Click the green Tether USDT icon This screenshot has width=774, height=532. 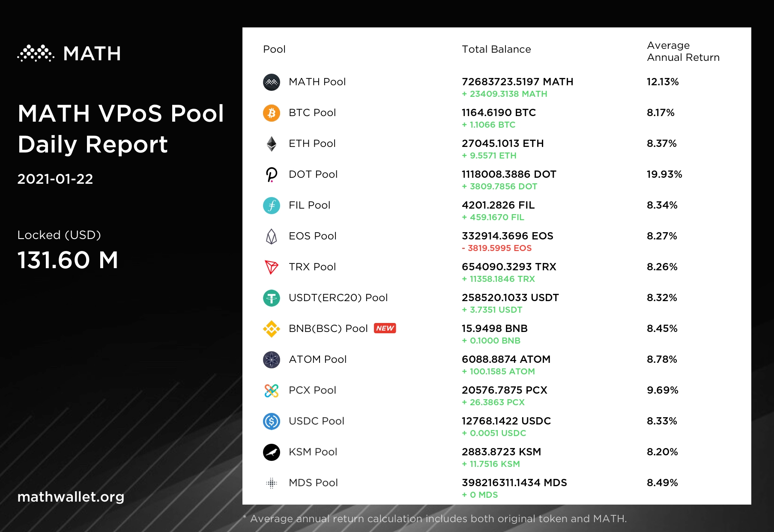tap(271, 298)
